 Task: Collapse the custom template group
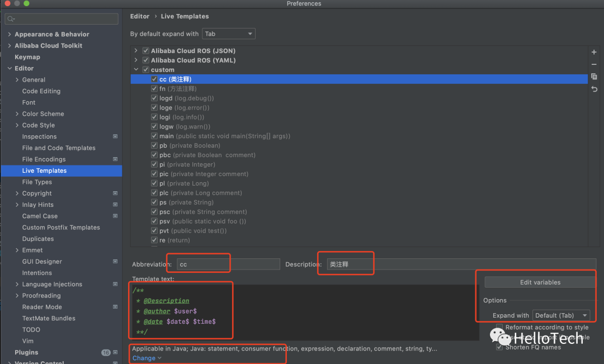(x=136, y=70)
